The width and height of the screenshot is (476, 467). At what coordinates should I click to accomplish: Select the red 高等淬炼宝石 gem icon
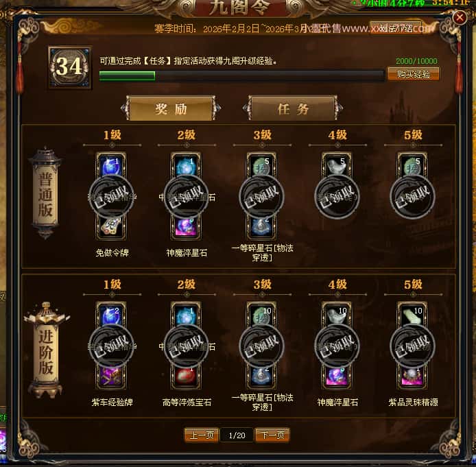click(186, 376)
